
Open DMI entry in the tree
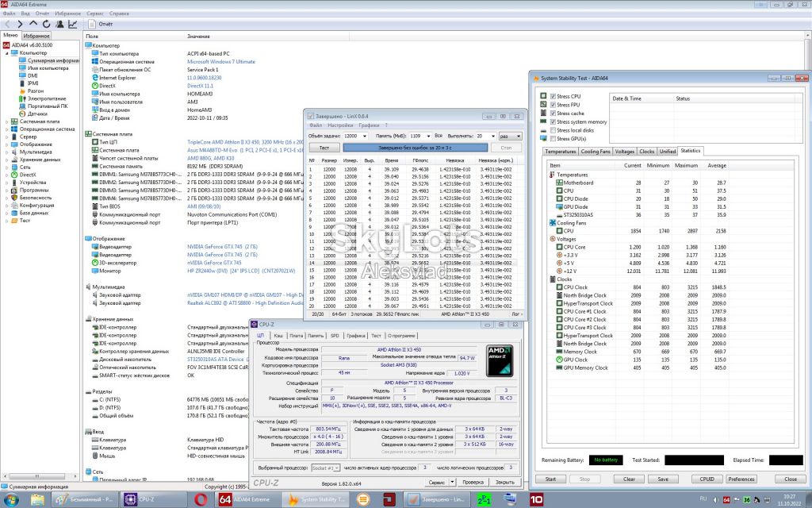(33, 75)
